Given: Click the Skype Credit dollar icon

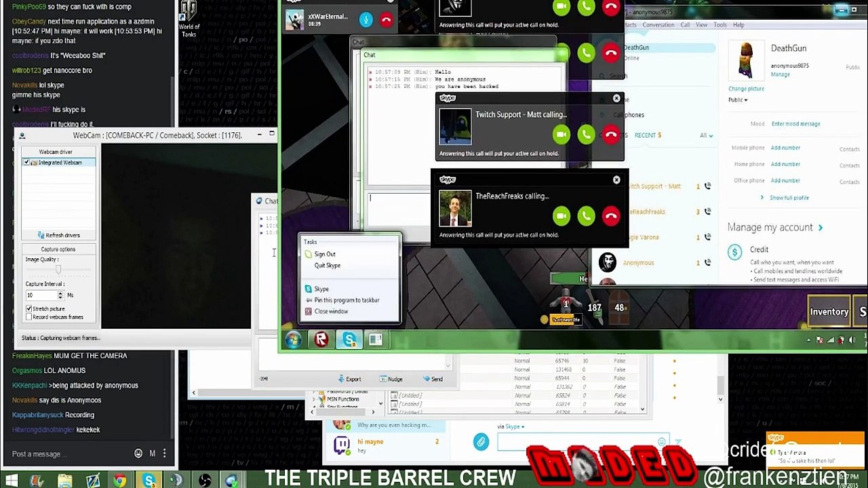Looking at the screenshot, I should (734, 253).
